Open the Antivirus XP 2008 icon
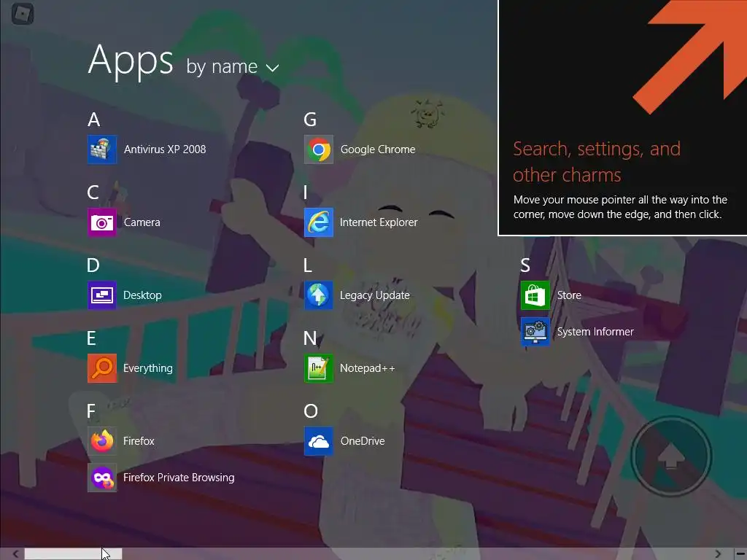The height and width of the screenshot is (560, 747). (102, 149)
